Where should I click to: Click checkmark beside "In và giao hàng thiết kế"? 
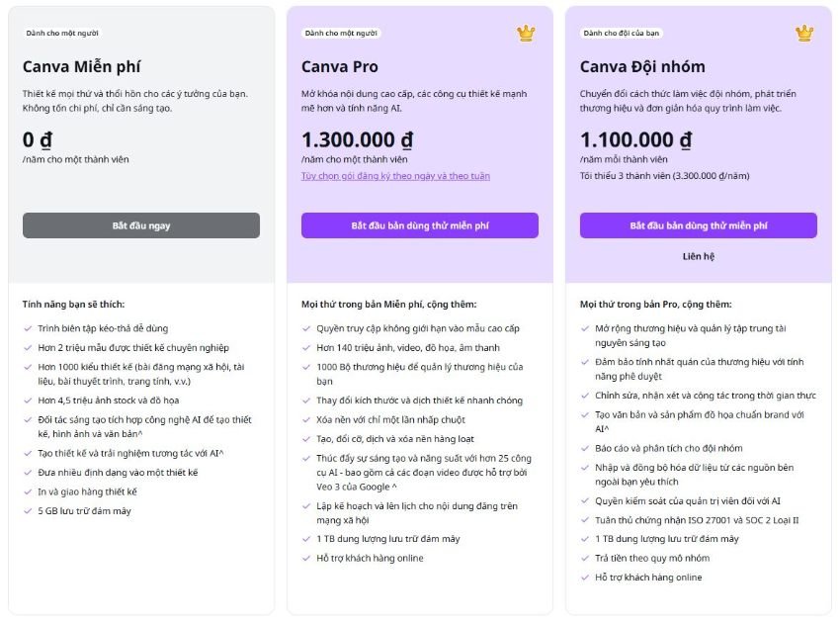point(28,491)
